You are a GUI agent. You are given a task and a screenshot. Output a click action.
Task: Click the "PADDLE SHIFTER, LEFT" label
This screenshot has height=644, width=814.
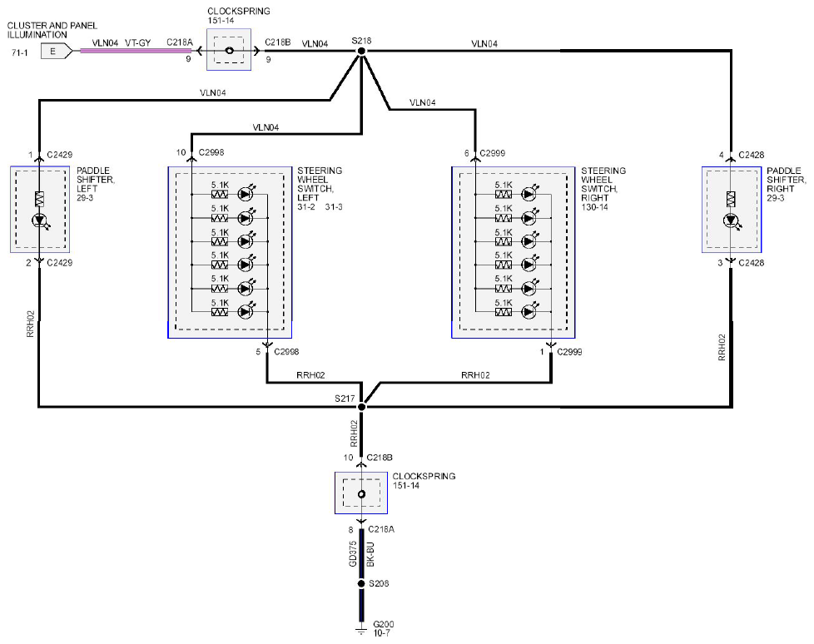96,180
